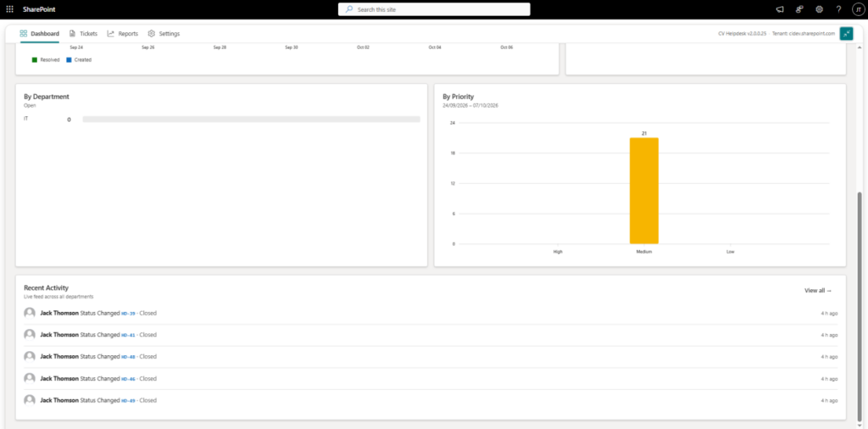Click Jack Thomson name in HD-39 row
Image resolution: width=868 pixels, height=429 pixels.
coord(59,313)
